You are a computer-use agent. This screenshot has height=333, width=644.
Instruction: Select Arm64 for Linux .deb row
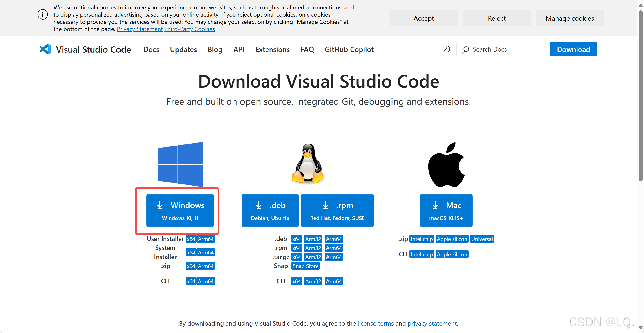click(334, 239)
